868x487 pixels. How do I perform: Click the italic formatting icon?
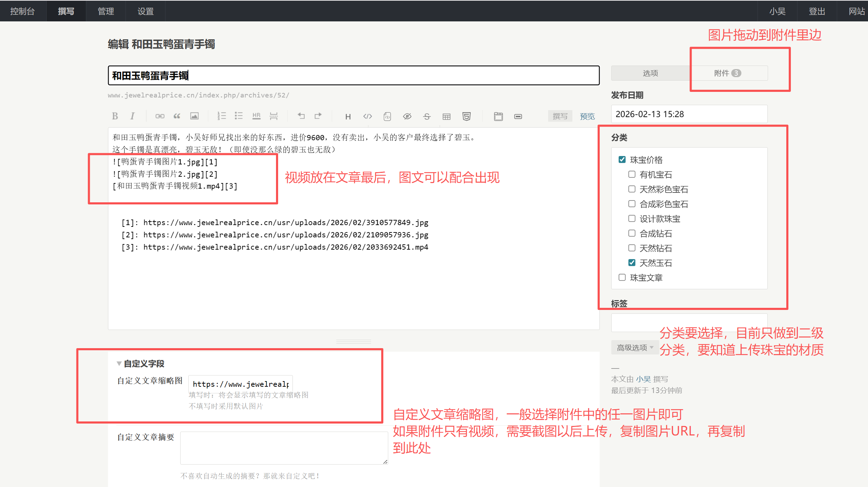coord(132,116)
